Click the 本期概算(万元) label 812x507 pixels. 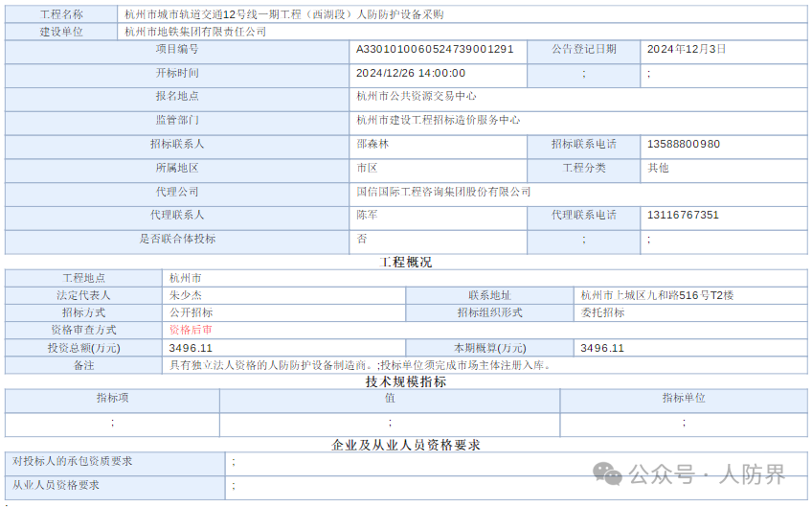click(489, 348)
